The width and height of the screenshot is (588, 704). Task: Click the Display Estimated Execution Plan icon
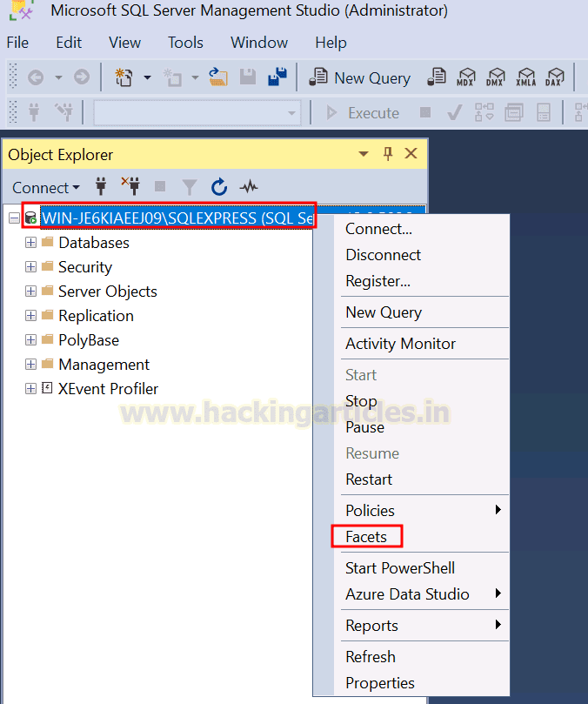[x=484, y=112]
